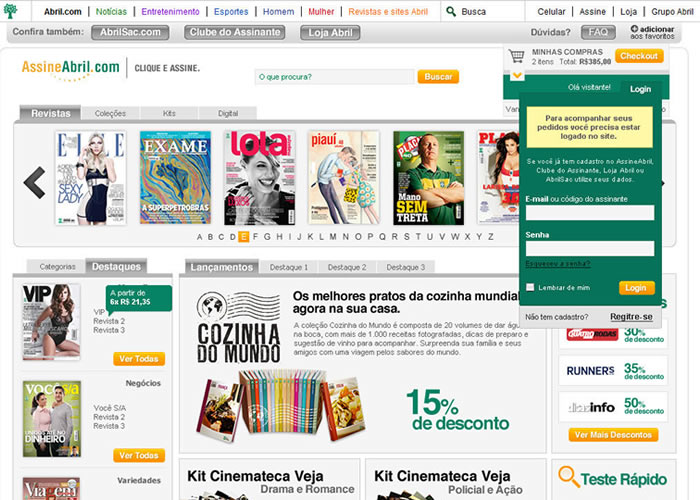The image size is (700, 500).
Task: Open the piauí magazine cover
Action: (x=344, y=178)
